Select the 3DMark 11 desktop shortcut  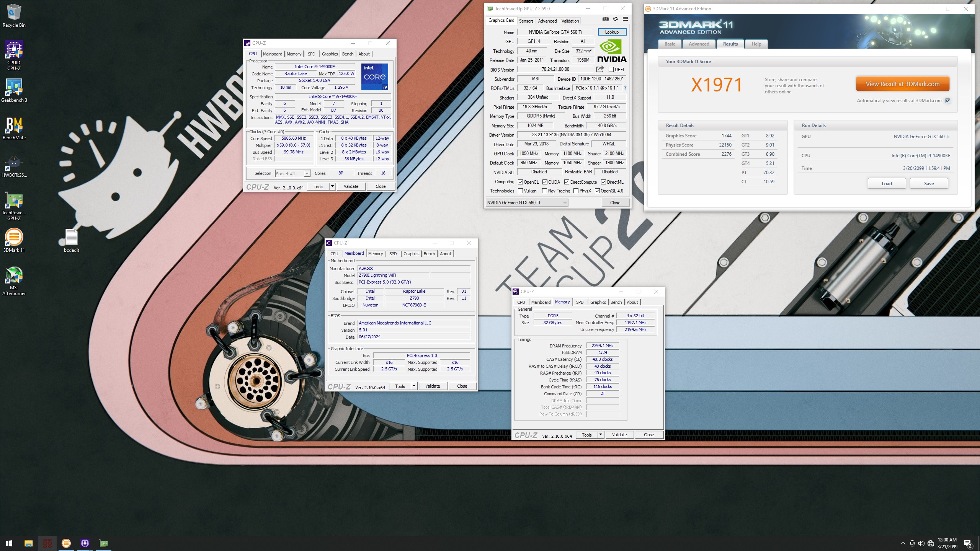(x=14, y=241)
